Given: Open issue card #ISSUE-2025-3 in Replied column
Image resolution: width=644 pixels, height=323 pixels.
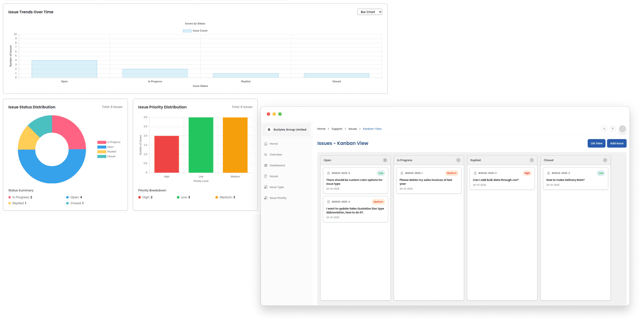Looking at the screenshot, I should pos(502,179).
